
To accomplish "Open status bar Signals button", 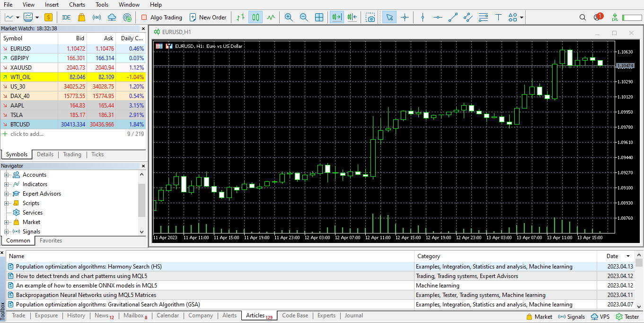I will [572, 317].
